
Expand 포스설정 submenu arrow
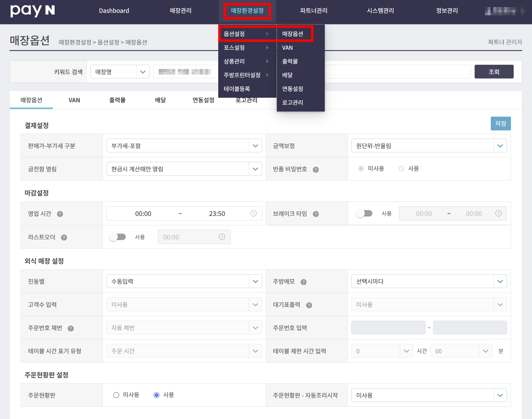coord(267,48)
